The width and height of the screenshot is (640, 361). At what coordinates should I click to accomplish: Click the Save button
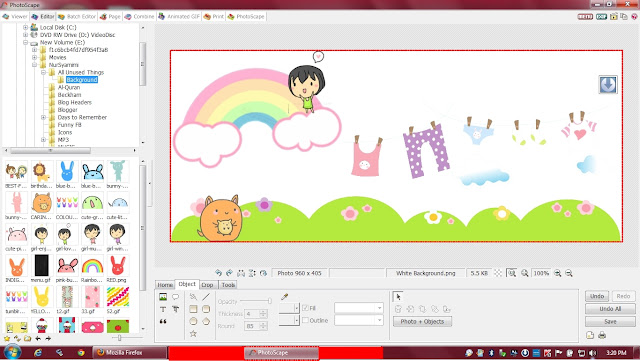[610, 322]
